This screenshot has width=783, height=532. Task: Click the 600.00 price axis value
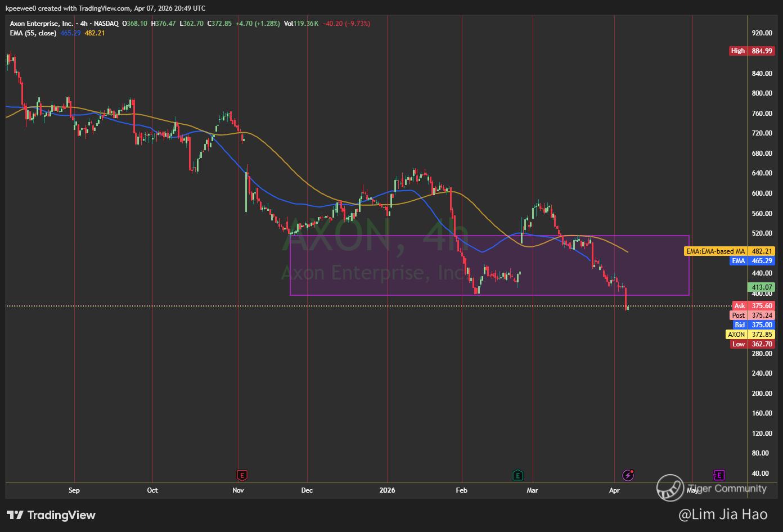click(x=762, y=193)
